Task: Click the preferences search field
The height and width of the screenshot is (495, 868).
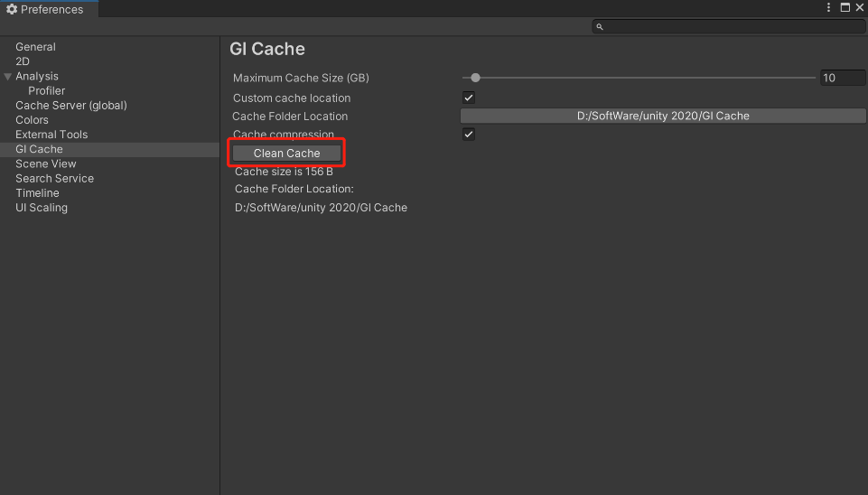Action: (732, 27)
